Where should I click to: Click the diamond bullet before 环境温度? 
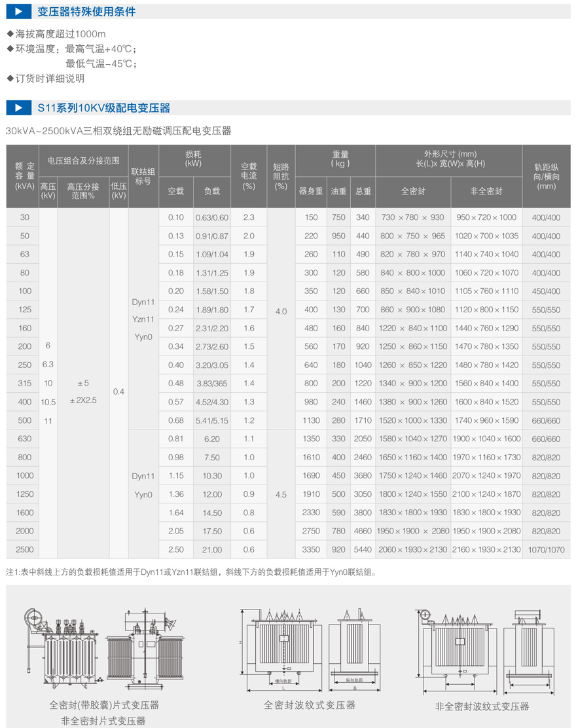(x=10, y=49)
